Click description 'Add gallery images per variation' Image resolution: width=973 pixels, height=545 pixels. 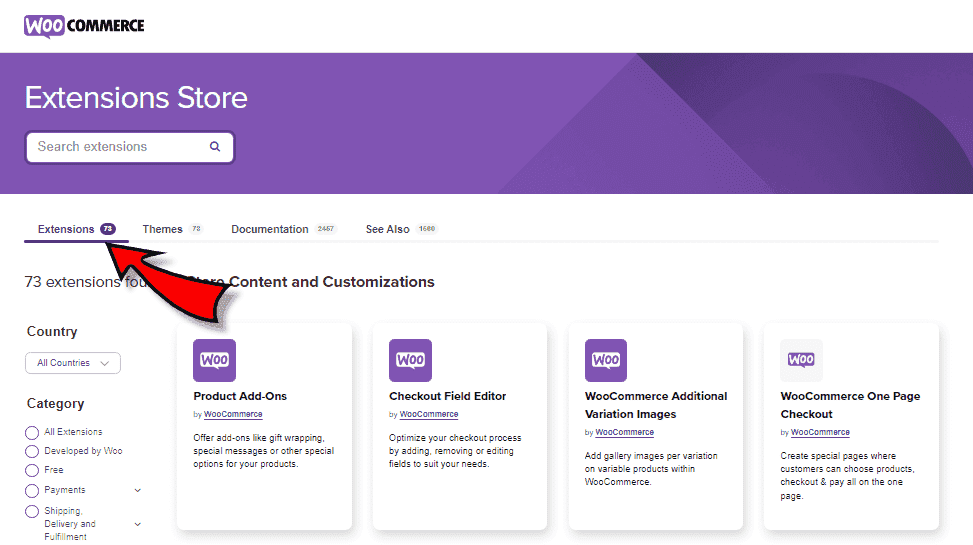(651, 469)
